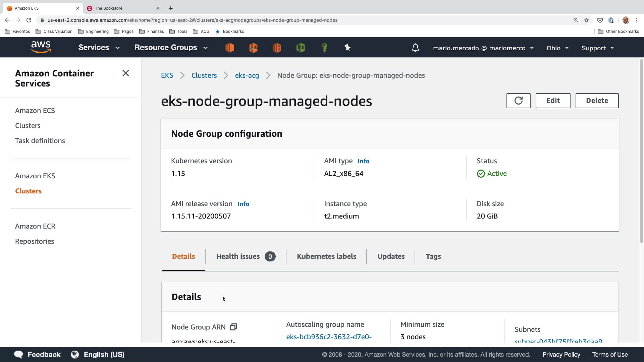The image size is (644, 362).
Task: Click the browser address bar URL
Action: tap(193, 20)
